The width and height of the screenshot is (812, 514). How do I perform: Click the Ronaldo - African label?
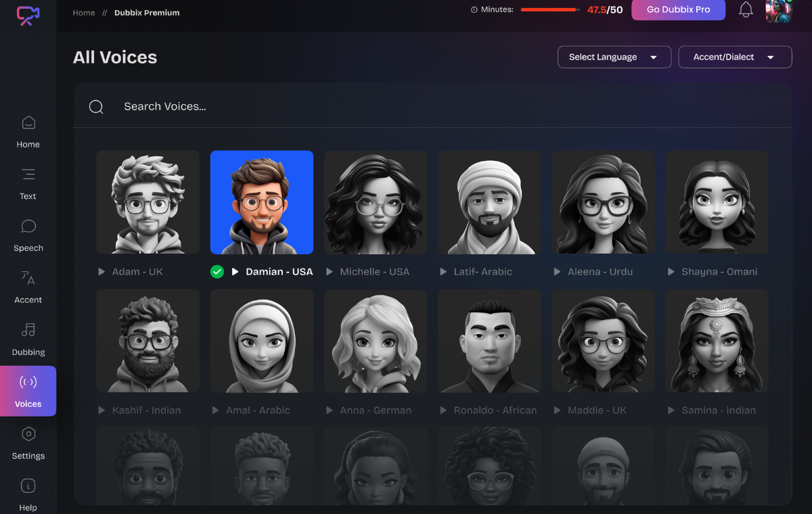click(495, 411)
